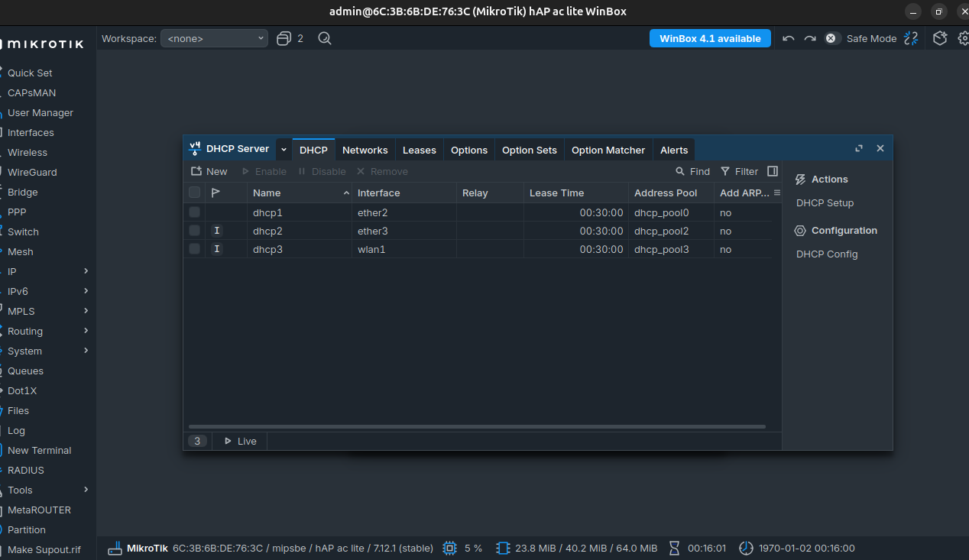Click the Filter button

pyautogui.click(x=740, y=171)
